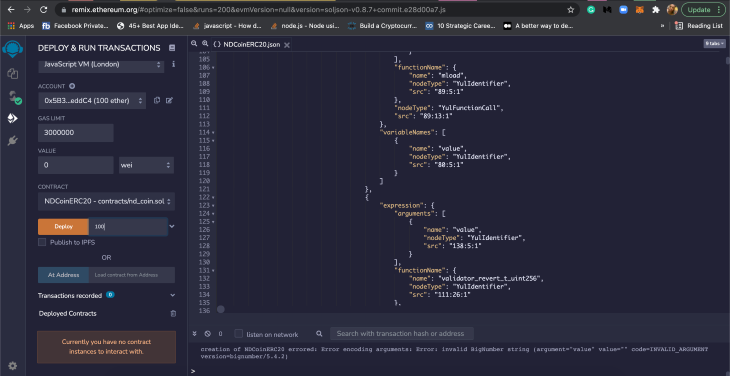This screenshot has height=376, width=730.
Task: Open the environment JavaScript VM dropdown
Action: pyautogui.click(x=101, y=65)
